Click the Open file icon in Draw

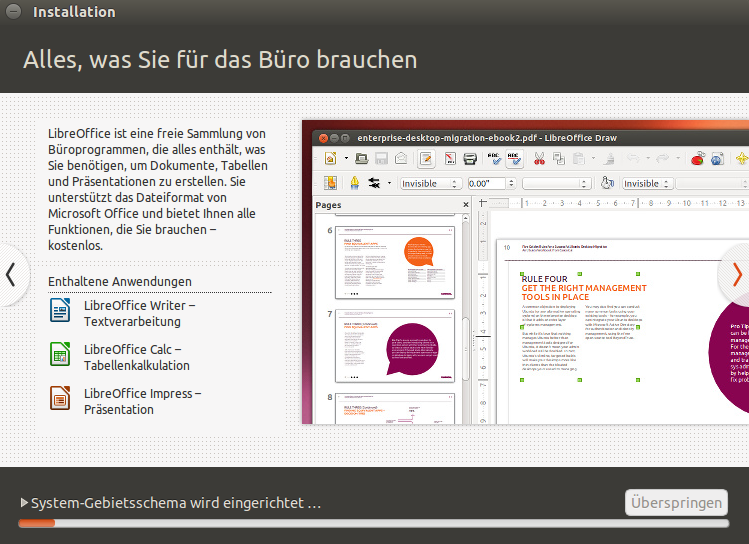click(362, 159)
